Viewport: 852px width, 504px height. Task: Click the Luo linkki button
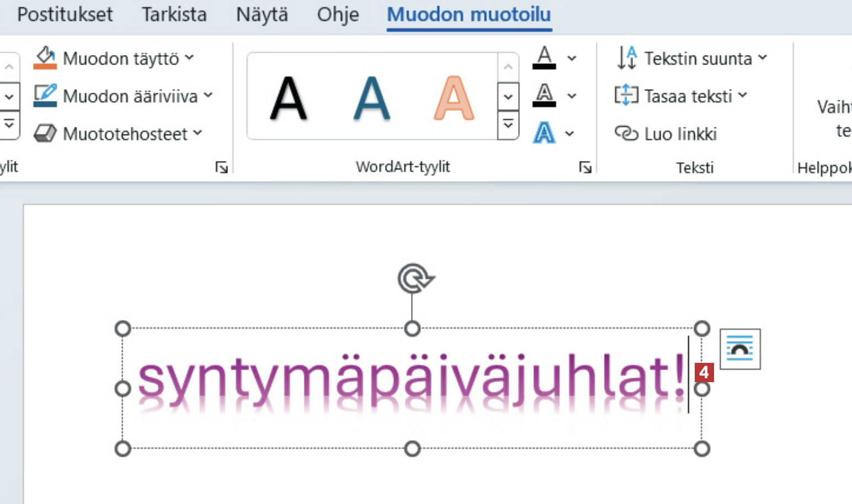tap(680, 133)
